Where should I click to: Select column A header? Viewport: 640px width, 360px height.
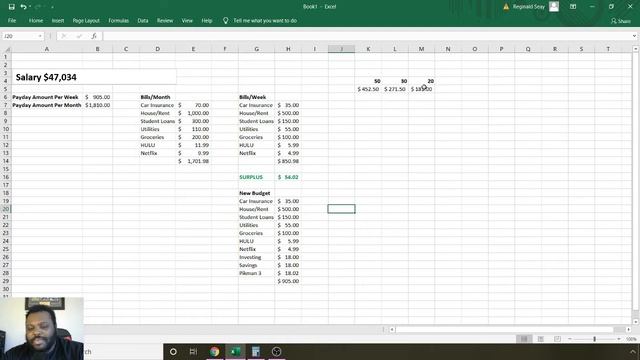pos(47,49)
